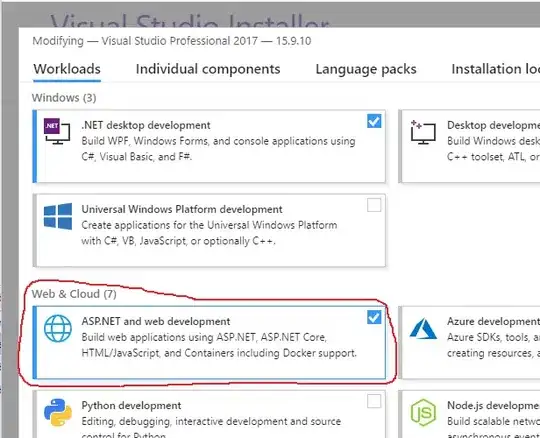Select the Node.js development workload title
The height and width of the screenshot is (438, 540).
[x=493, y=405]
